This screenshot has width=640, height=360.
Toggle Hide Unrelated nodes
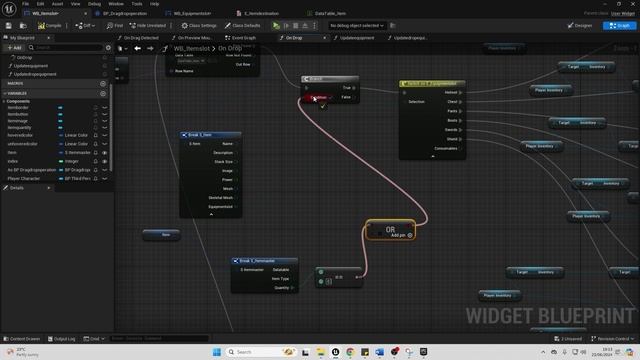pos(148,26)
